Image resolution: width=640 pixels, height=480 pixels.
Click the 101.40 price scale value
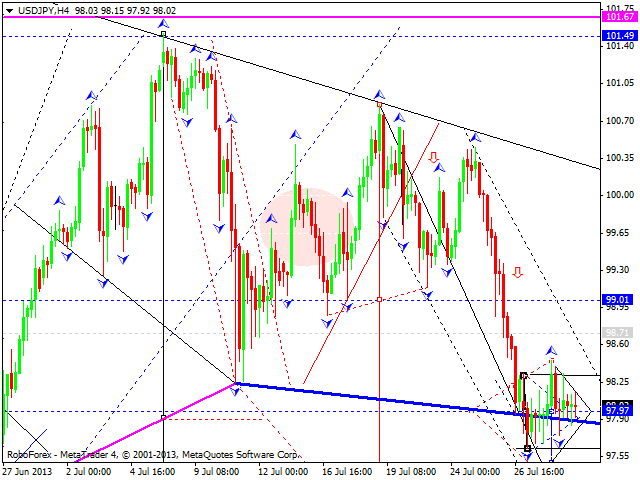(620, 46)
